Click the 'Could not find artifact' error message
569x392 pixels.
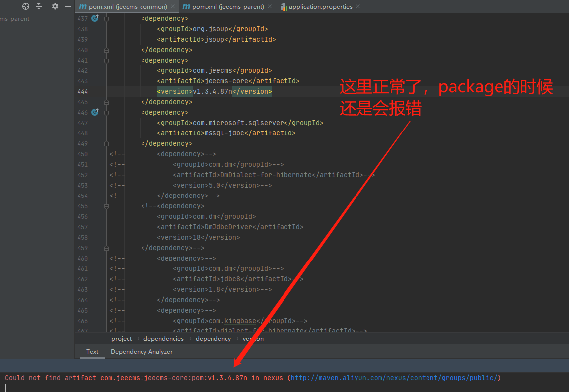(x=253, y=378)
